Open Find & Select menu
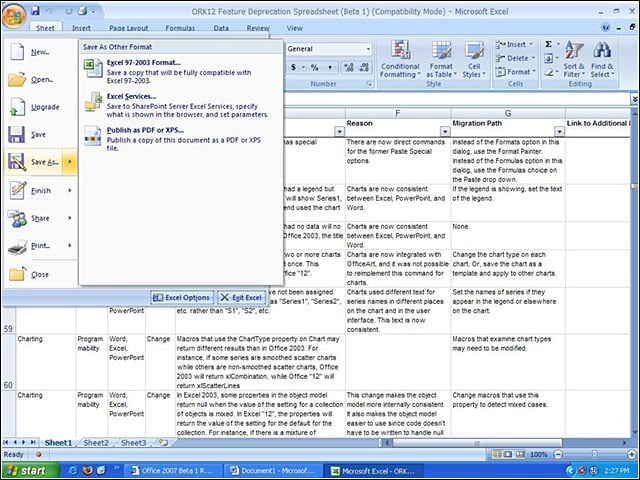The height and width of the screenshot is (480, 640). pos(602,59)
